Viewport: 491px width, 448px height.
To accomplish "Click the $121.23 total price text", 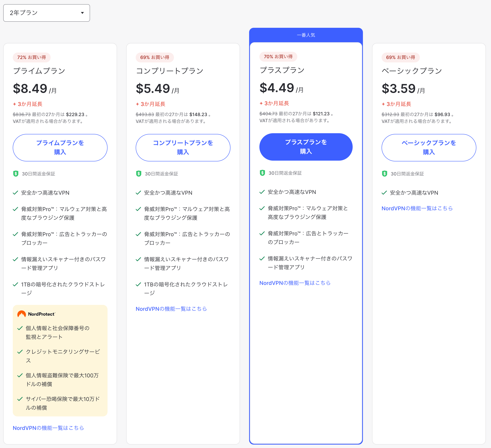I will point(321,114).
